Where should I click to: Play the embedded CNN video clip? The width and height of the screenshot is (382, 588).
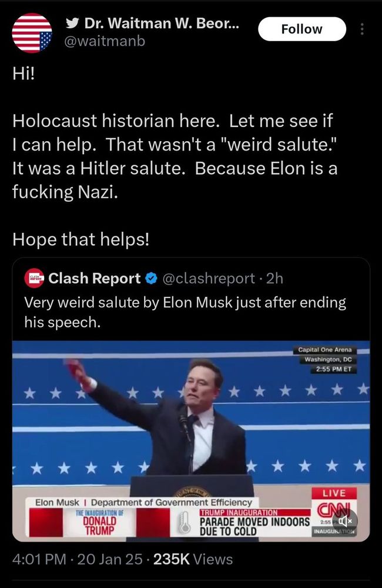tap(191, 441)
